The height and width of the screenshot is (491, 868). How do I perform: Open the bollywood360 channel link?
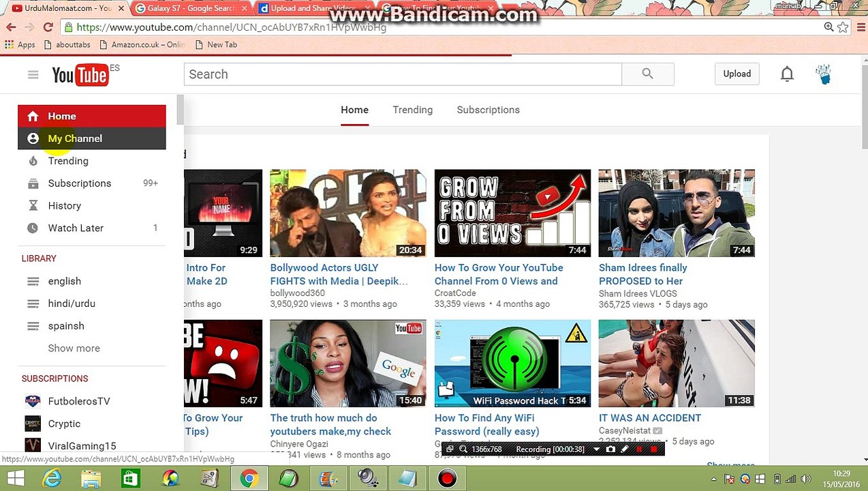click(x=298, y=293)
